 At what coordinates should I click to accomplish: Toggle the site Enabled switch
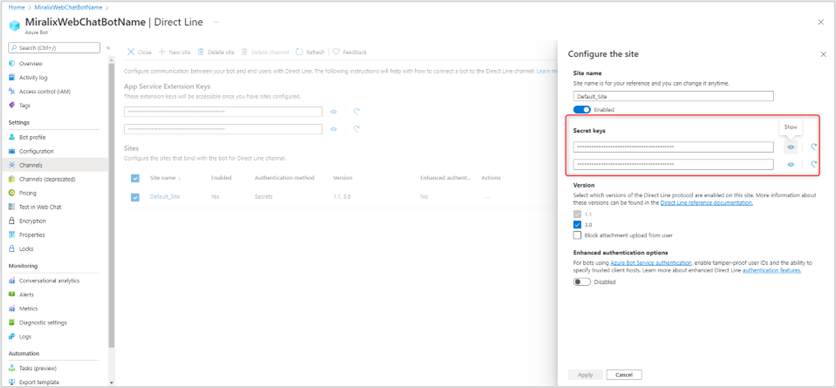tap(582, 109)
